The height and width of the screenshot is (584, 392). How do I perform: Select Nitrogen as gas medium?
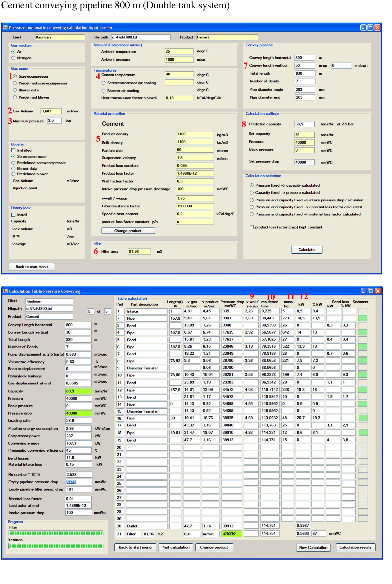pyautogui.click(x=14, y=58)
